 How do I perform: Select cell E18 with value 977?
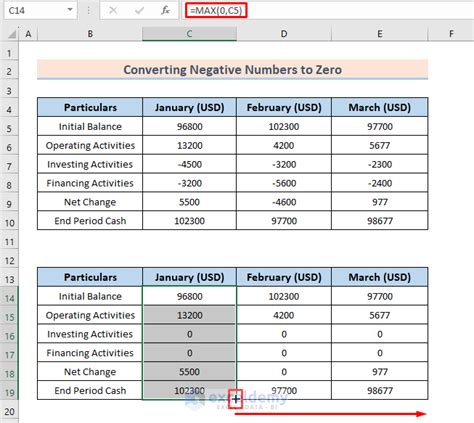379,372
